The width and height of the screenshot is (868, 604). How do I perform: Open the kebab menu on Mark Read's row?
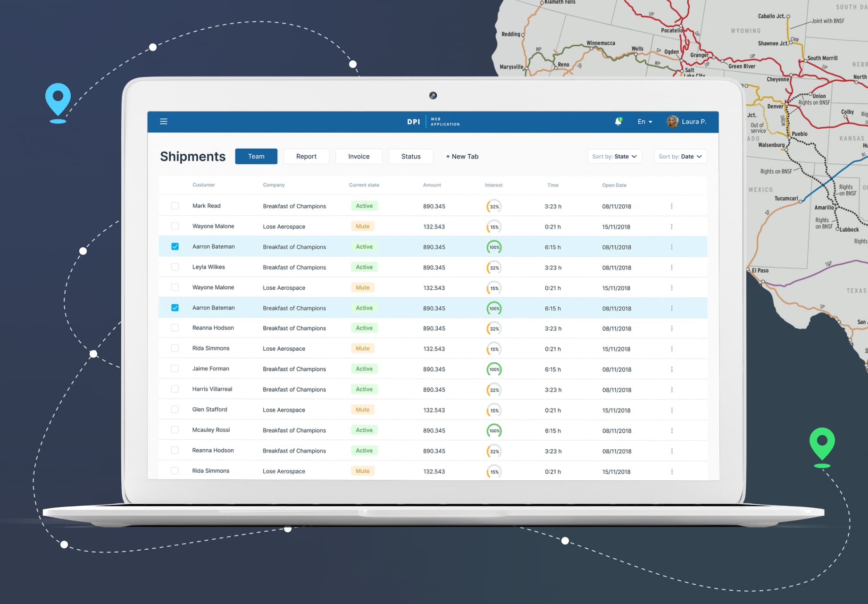point(672,206)
